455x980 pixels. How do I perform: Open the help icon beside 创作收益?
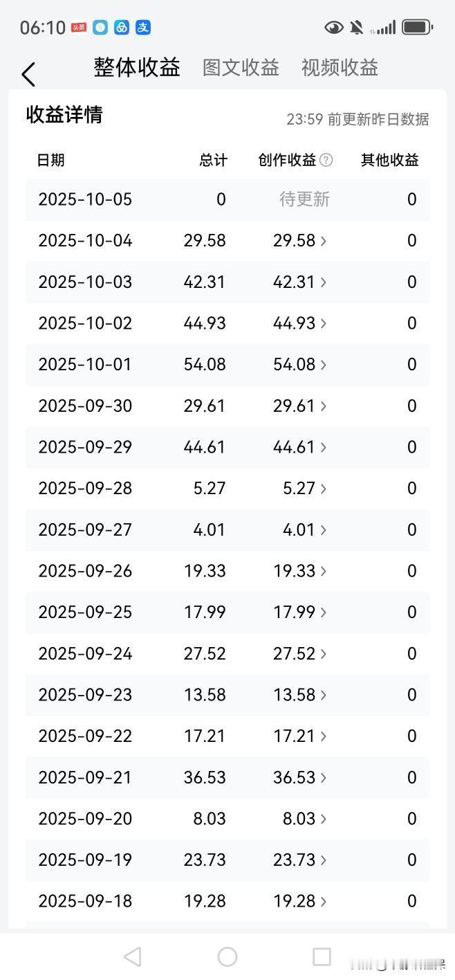pyautogui.click(x=326, y=160)
